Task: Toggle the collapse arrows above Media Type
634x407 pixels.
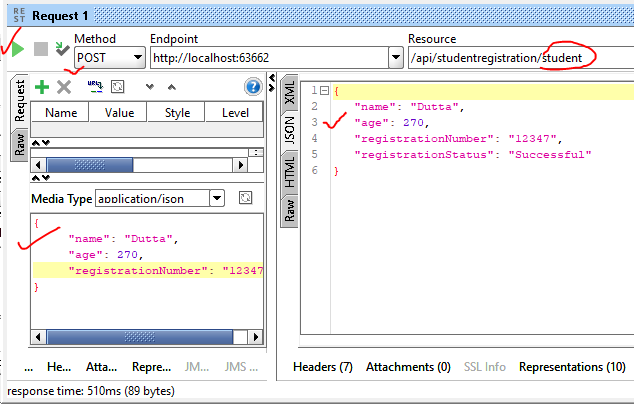Action: (41, 178)
